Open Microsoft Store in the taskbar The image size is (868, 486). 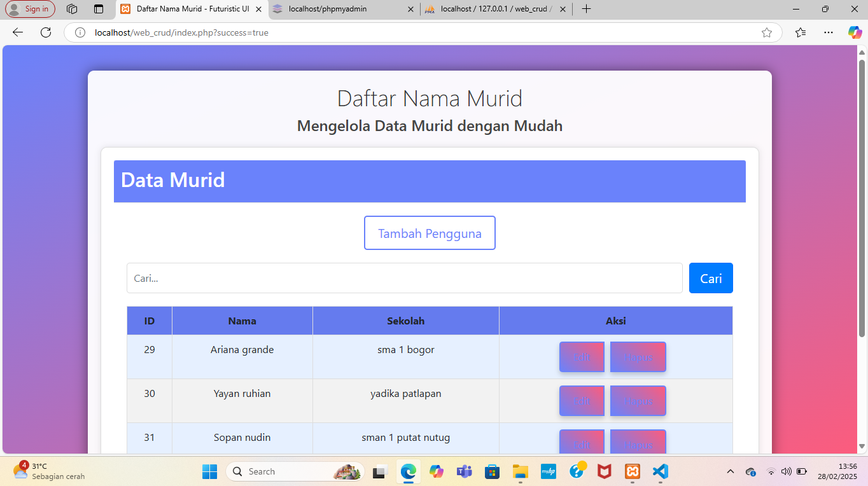click(492, 471)
